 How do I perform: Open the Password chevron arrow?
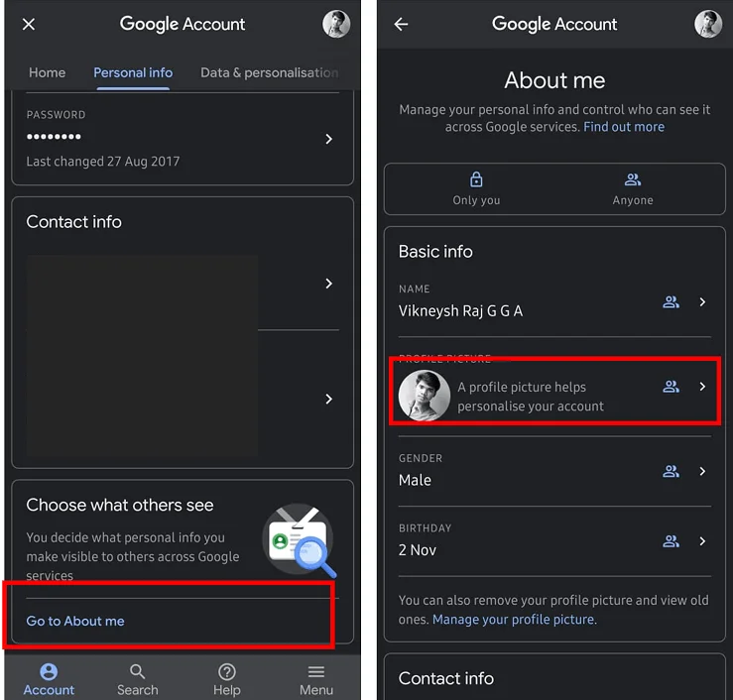pyautogui.click(x=328, y=139)
